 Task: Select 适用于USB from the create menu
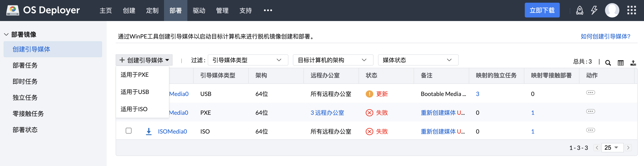[135, 92]
